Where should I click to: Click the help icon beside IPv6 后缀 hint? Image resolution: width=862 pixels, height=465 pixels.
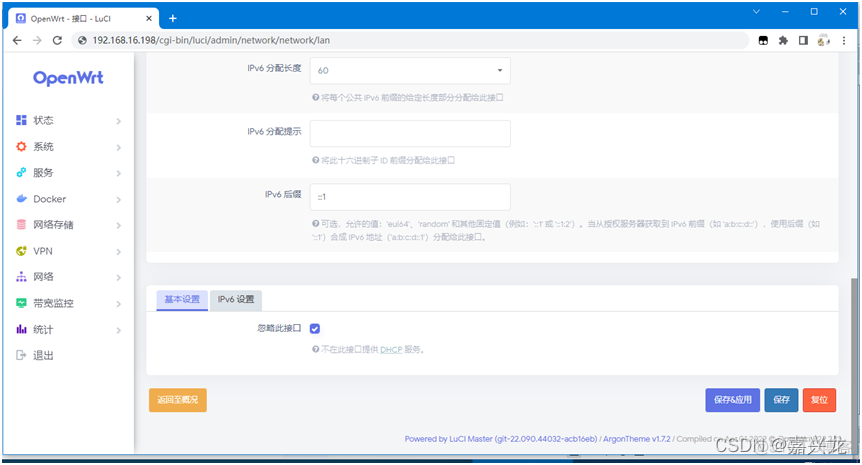click(x=316, y=224)
